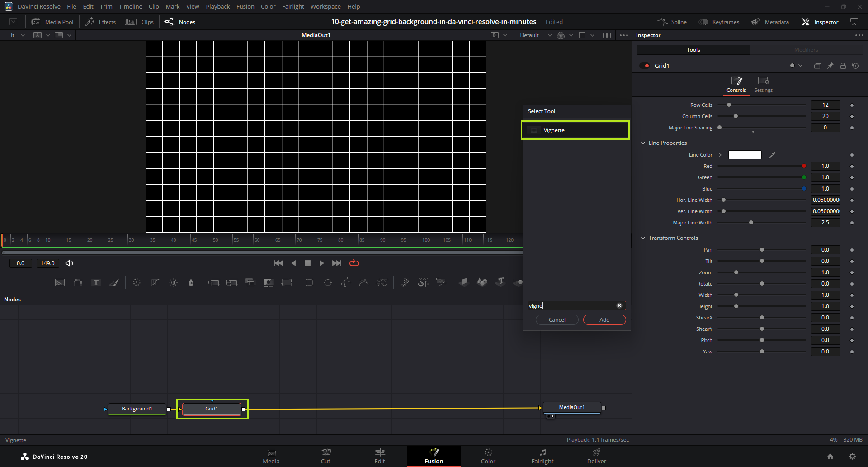
Task: Click the Paint brush tool icon
Action: 114,283
